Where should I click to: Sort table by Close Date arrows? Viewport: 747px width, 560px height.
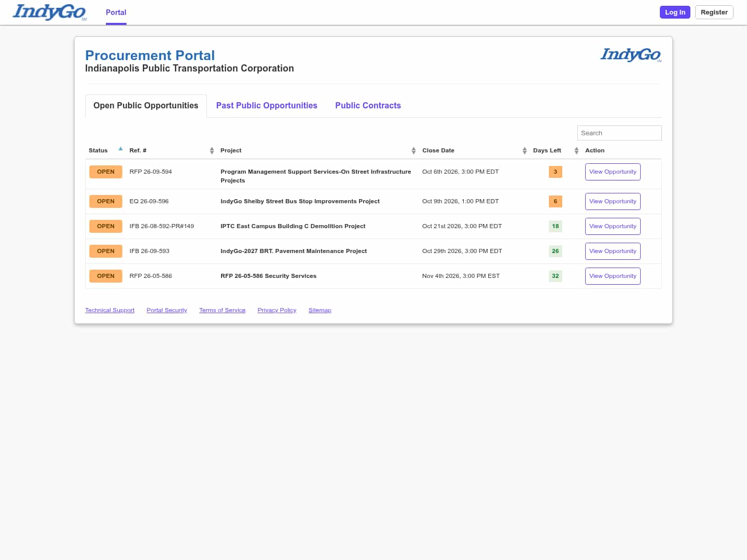(x=524, y=150)
